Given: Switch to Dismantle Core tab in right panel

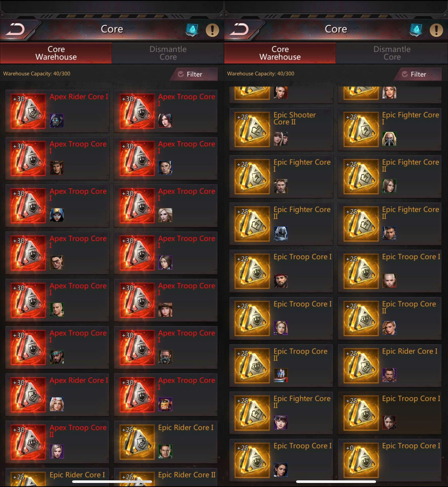Looking at the screenshot, I should click(x=392, y=53).
